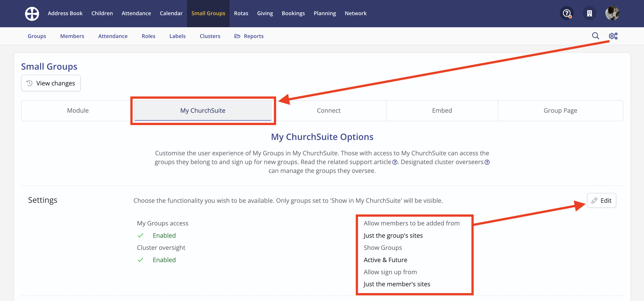
Task: Go to the Groups section
Action: coord(37,36)
